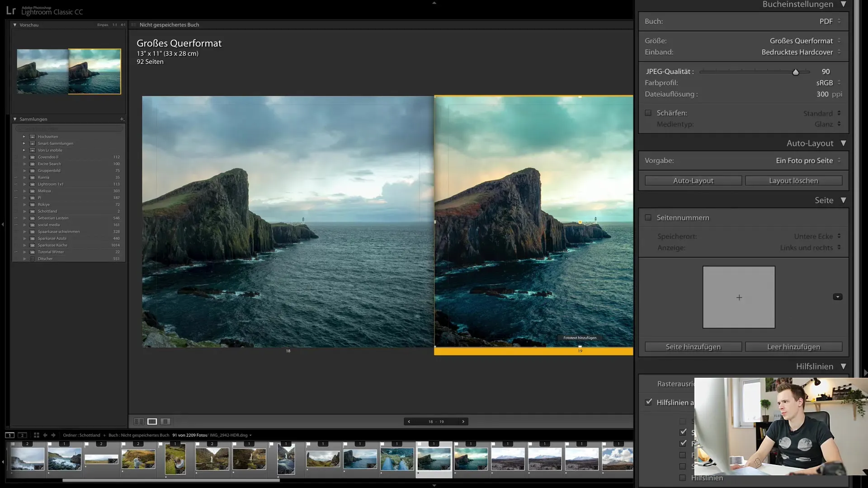Open Buch PDF dropdown
Viewport: 868px width, 488px height.
click(x=830, y=21)
